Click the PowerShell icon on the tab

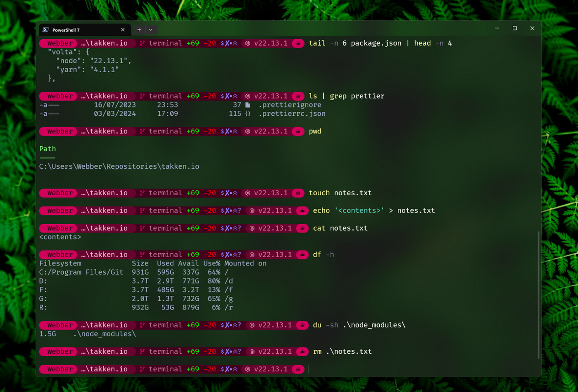[46, 29]
